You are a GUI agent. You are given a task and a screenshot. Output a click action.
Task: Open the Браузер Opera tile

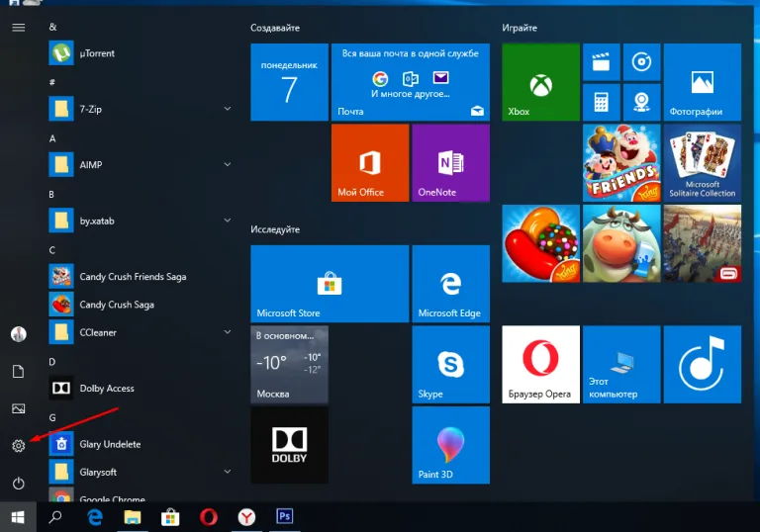(x=541, y=364)
